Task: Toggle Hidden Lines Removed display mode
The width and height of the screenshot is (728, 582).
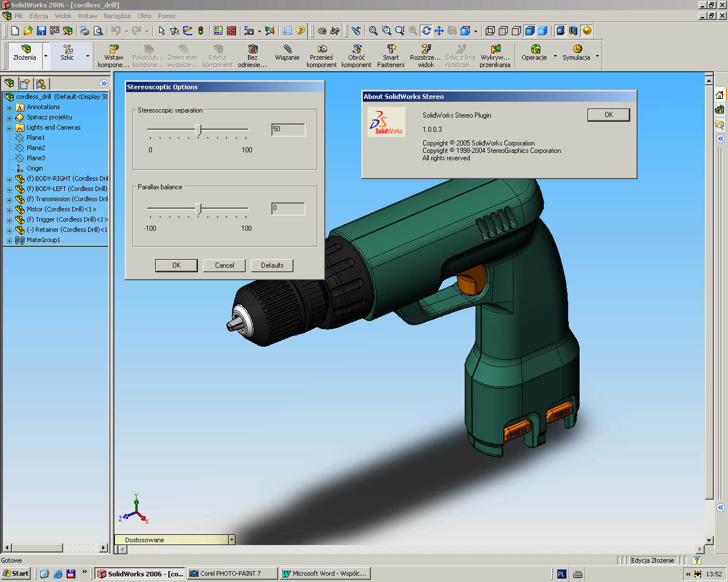Action: [516, 31]
